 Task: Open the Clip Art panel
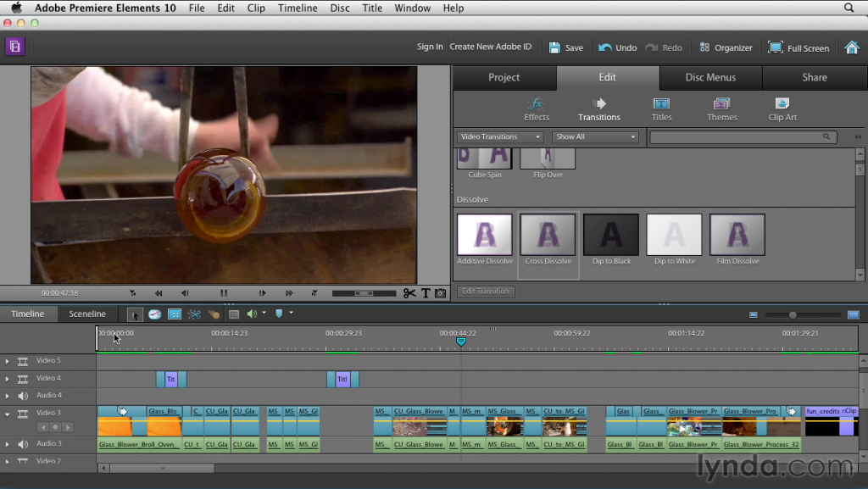pyautogui.click(x=782, y=109)
